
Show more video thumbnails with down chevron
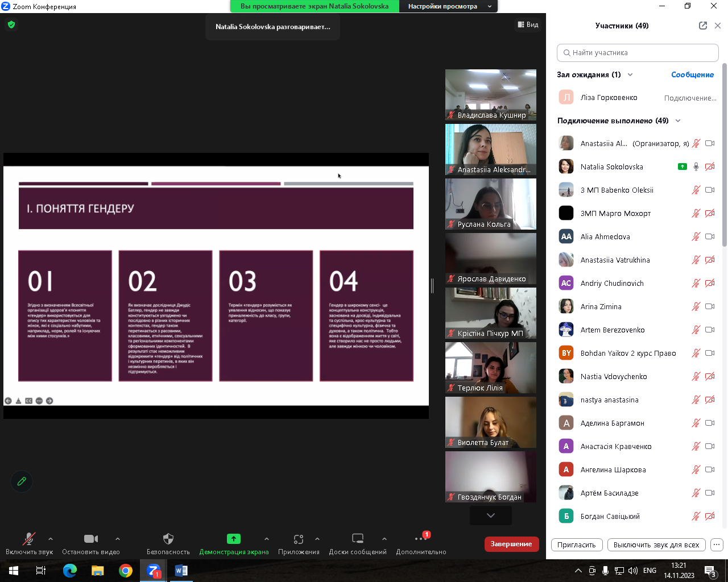coord(491,516)
